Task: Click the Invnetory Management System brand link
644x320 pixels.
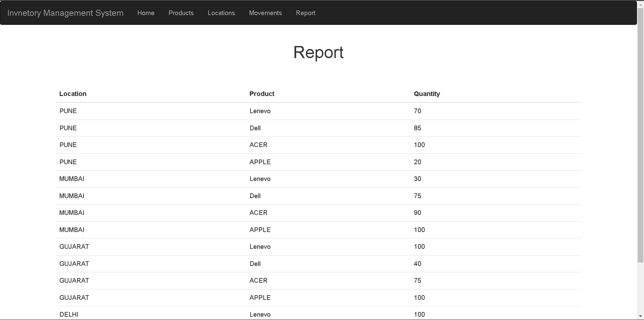Action: click(66, 13)
